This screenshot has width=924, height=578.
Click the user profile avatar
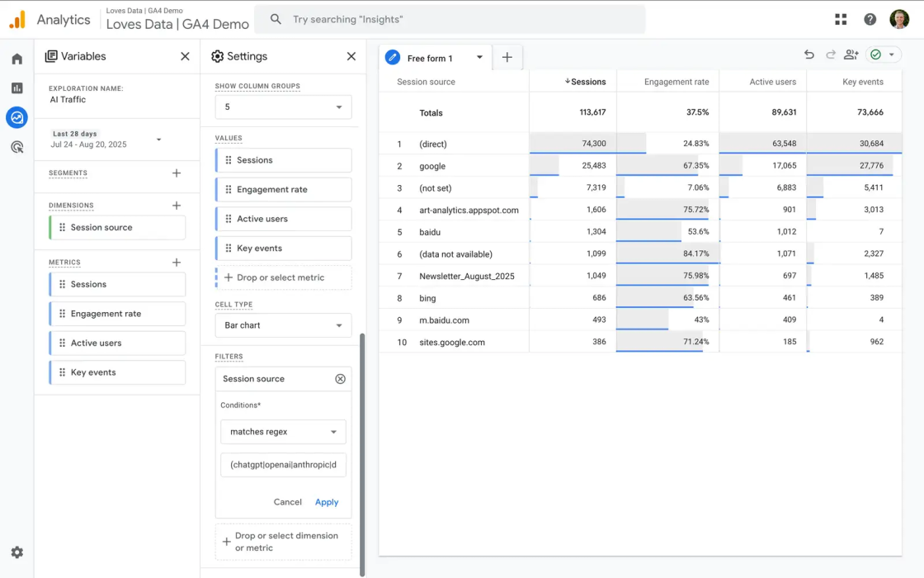(x=899, y=18)
